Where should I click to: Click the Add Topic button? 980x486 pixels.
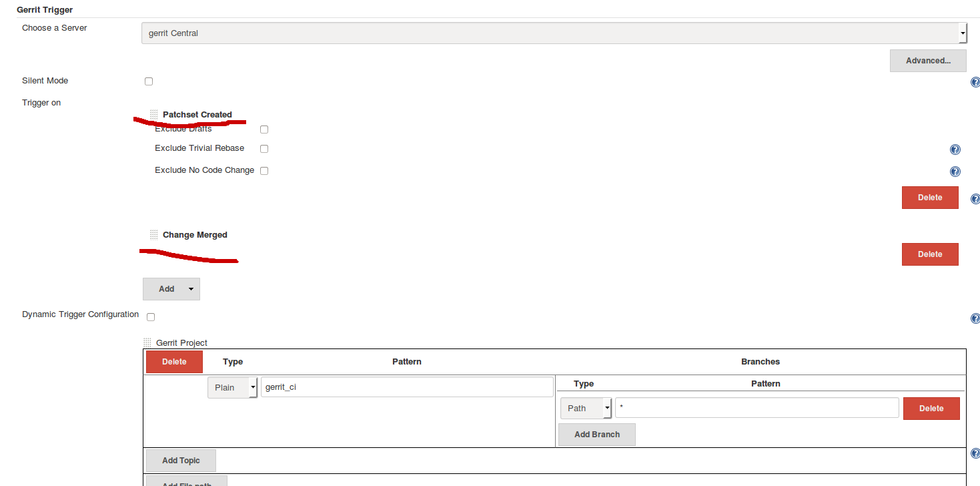tap(181, 461)
